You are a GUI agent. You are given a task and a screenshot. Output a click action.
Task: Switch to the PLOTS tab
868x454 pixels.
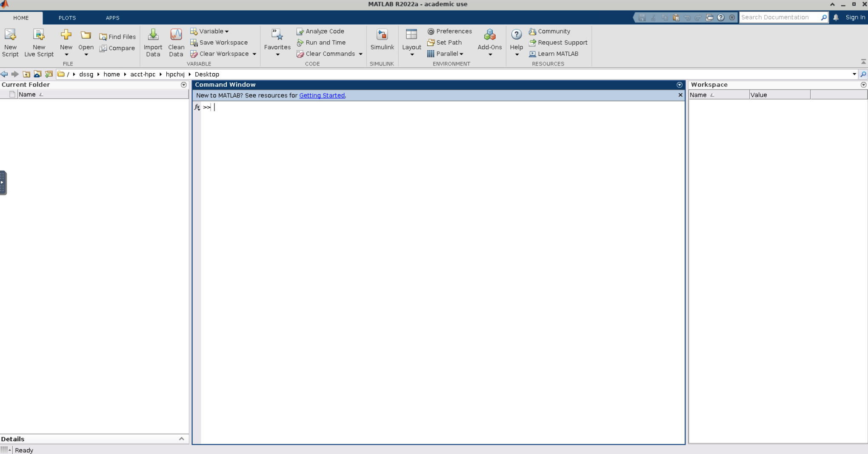tap(67, 18)
